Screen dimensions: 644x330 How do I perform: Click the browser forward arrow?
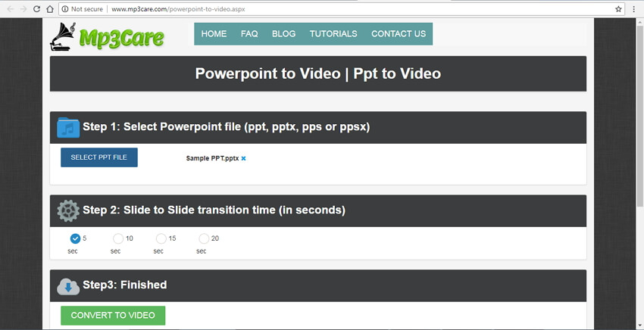click(23, 9)
